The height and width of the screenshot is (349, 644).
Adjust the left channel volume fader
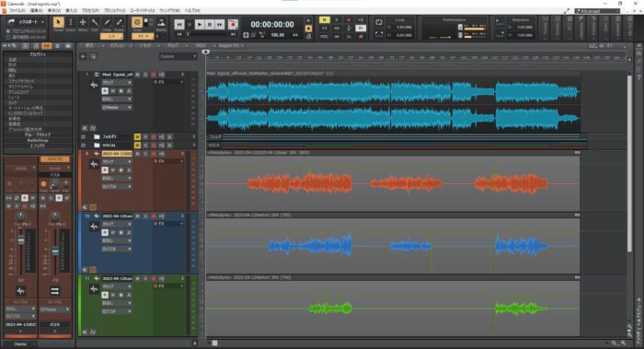tap(21, 240)
